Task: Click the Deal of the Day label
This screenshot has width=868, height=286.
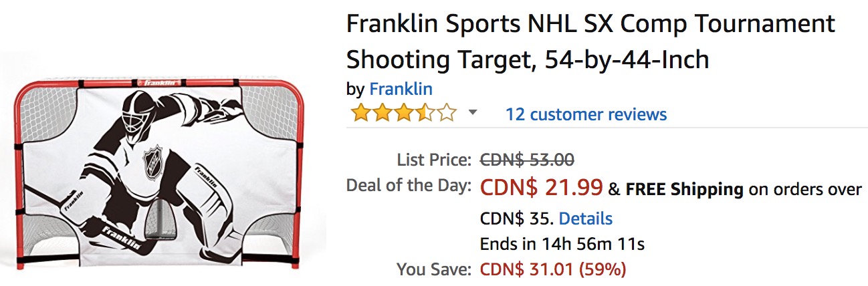Action: [408, 186]
